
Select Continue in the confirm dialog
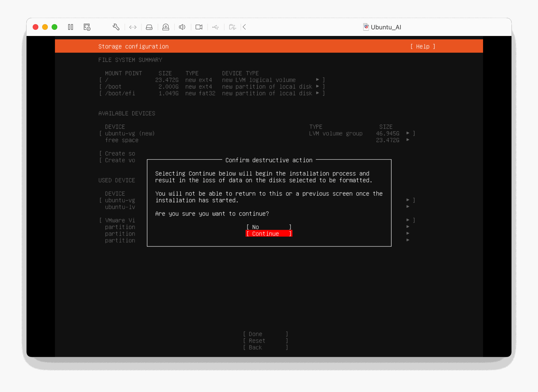click(268, 234)
